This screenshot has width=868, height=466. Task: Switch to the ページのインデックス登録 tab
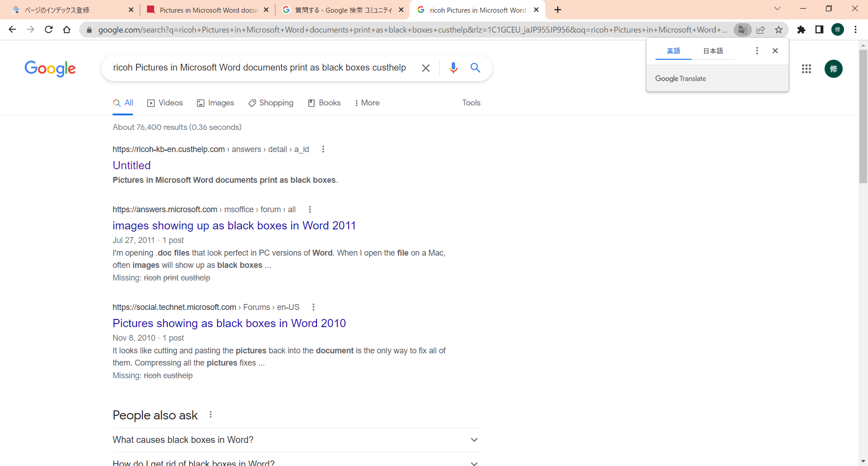point(70,10)
